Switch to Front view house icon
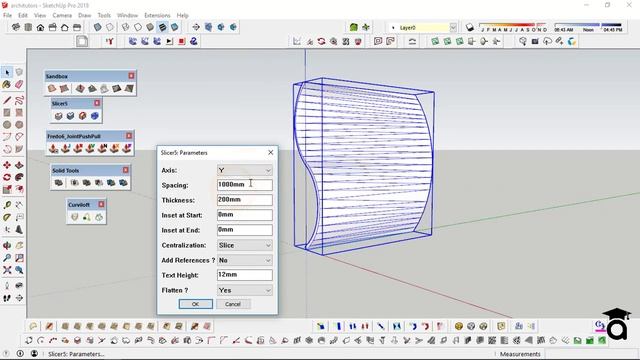The width and height of the screenshot is (640, 360). click(x=40, y=27)
